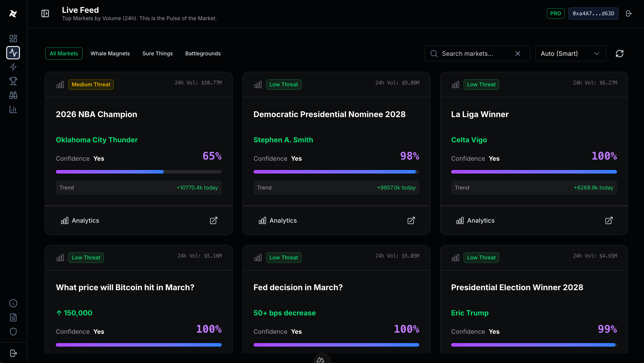Image resolution: width=644 pixels, height=363 pixels.
Task: Click the PRO badge
Action: (x=555, y=14)
